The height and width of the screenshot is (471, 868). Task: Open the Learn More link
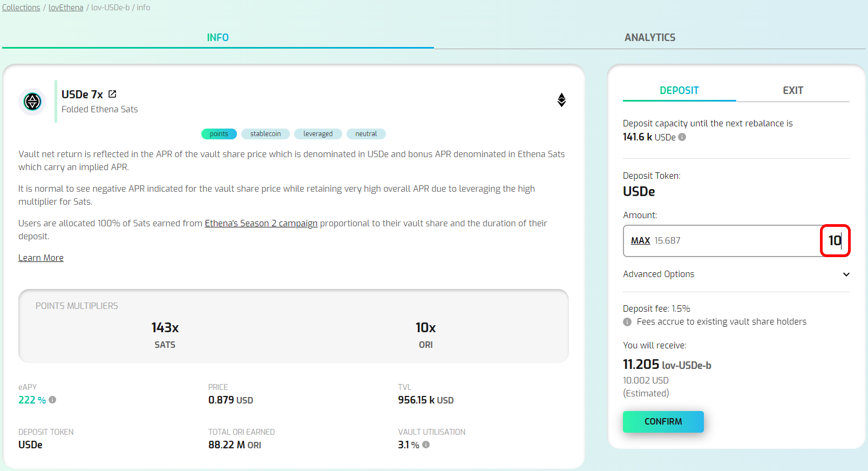[41, 258]
